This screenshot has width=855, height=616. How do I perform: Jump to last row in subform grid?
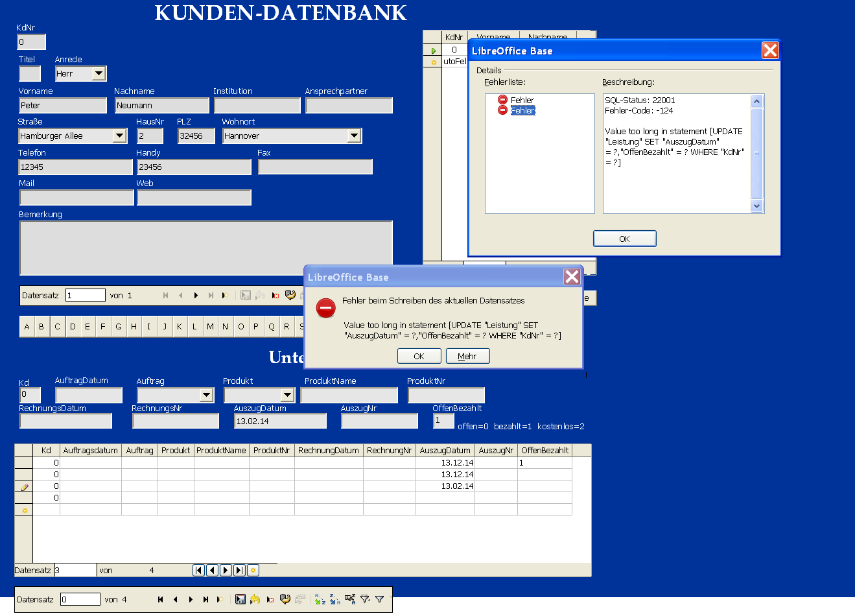pos(239,571)
